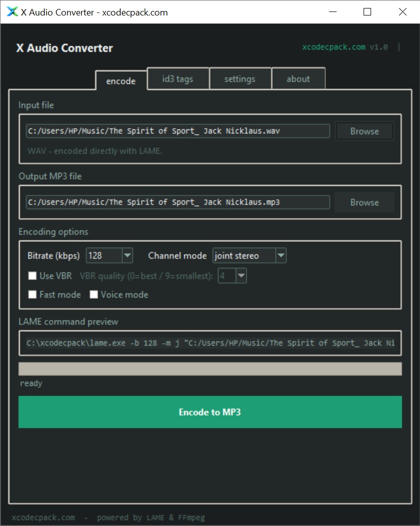Minimize the X Audio Converter window
The image size is (420, 526).
coord(332,12)
